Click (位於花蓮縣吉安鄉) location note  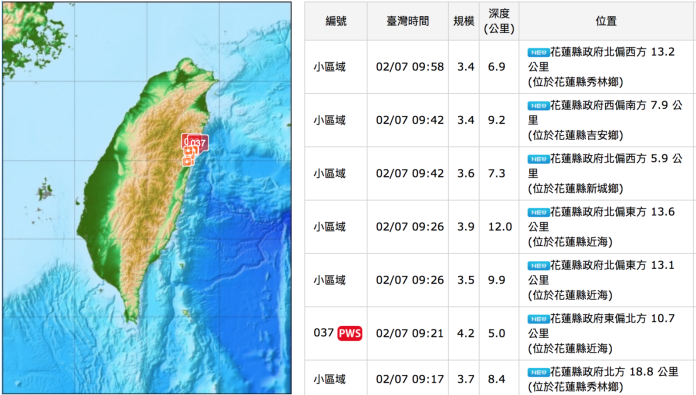(x=575, y=135)
